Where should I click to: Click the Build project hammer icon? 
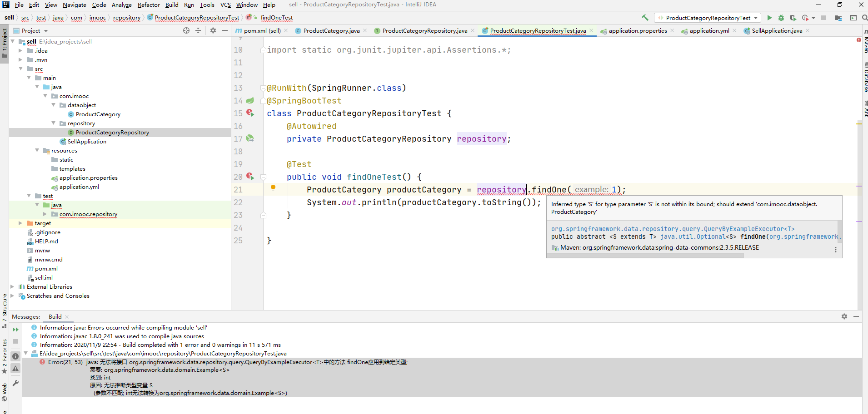[645, 18]
